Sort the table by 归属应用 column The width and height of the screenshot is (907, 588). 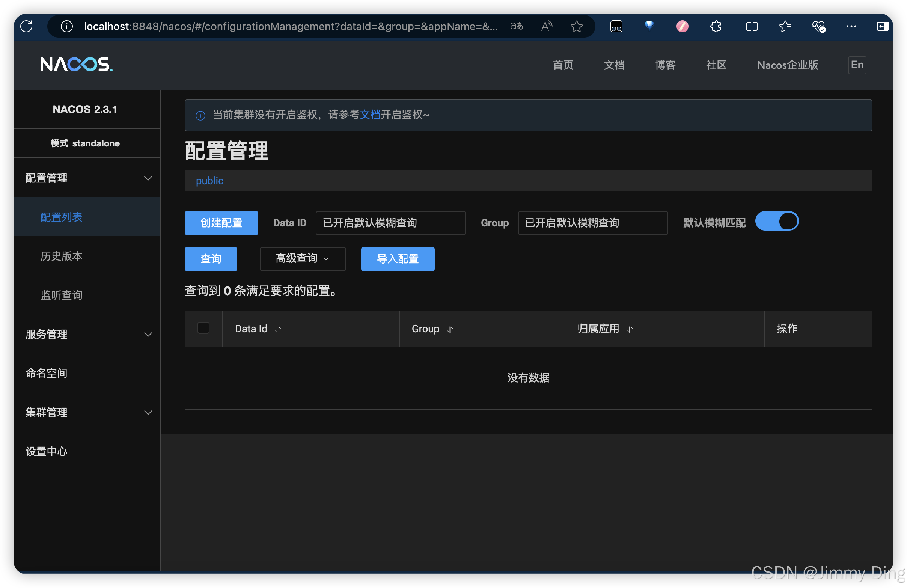point(630,329)
